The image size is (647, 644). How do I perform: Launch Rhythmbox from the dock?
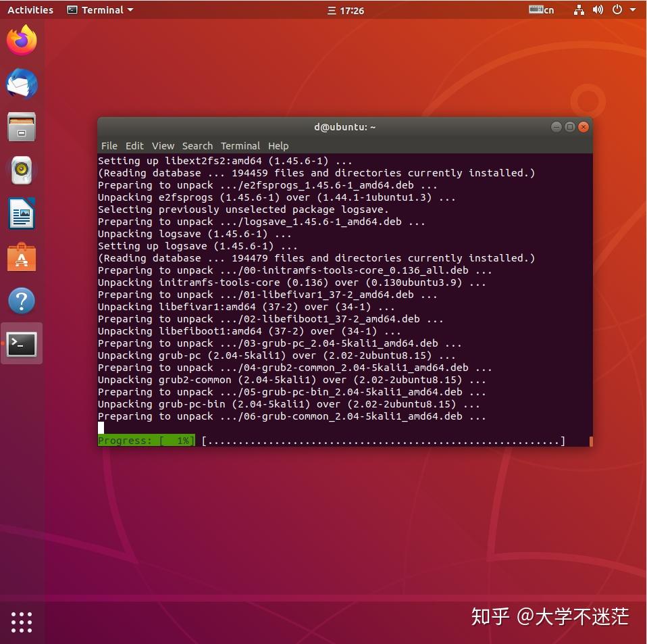tap(21, 170)
